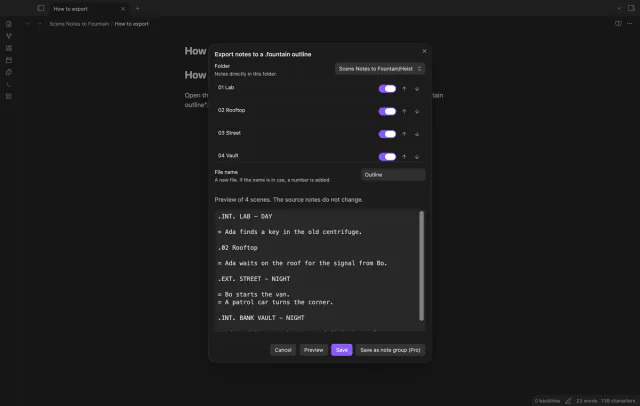Click the bottom ribbon icon under command palette
The height and width of the screenshot is (406, 640).
click(9, 96)
